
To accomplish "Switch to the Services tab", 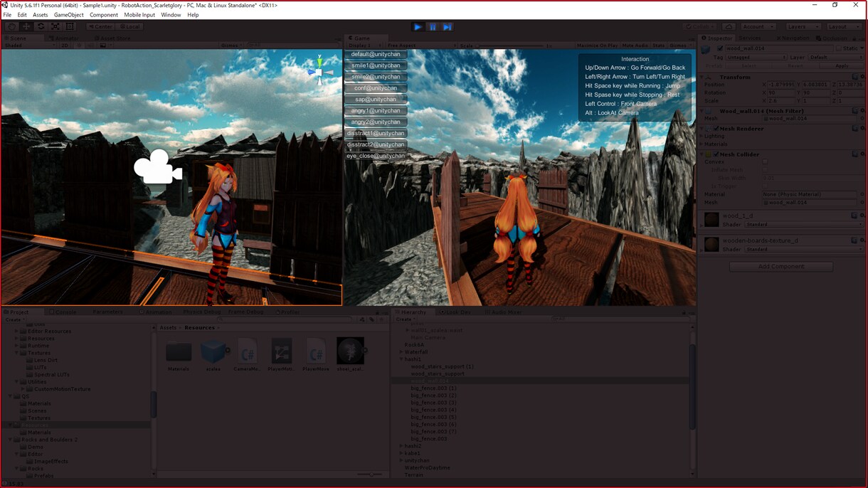I will click(749, 38).
